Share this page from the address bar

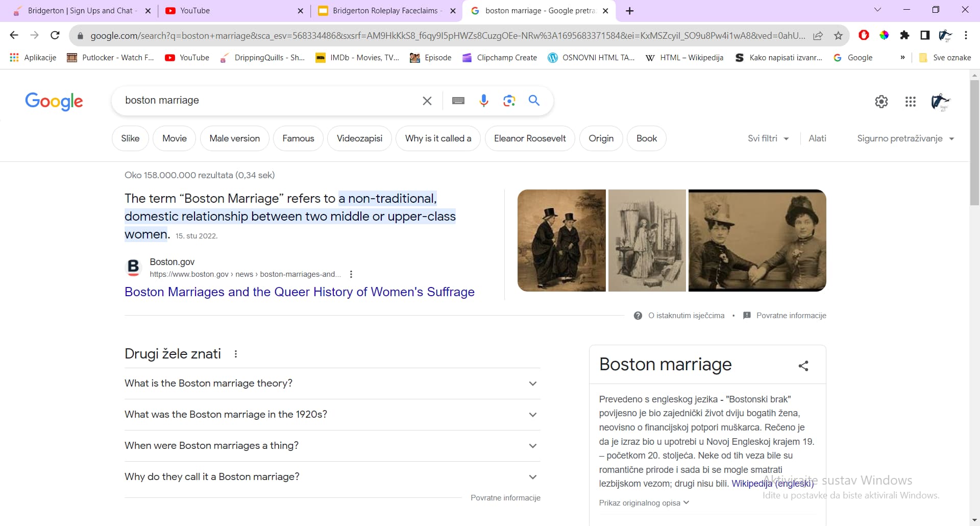pyautogui.click(x=818, y=35)
